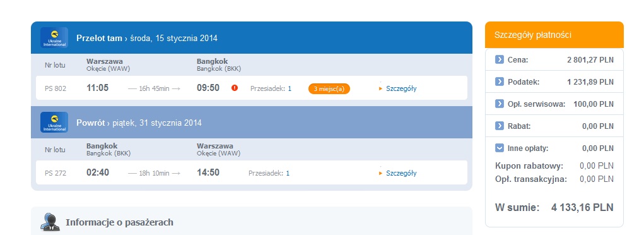Select the Powrót header bar
The height and width of the screenshot is (235, 644).
point(252,122)
